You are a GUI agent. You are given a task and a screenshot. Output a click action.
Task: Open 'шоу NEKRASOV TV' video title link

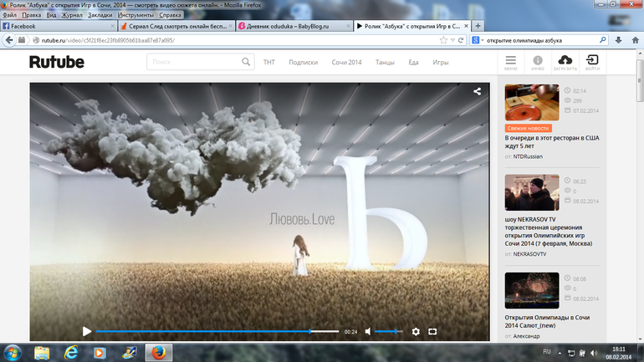(549, 232)
